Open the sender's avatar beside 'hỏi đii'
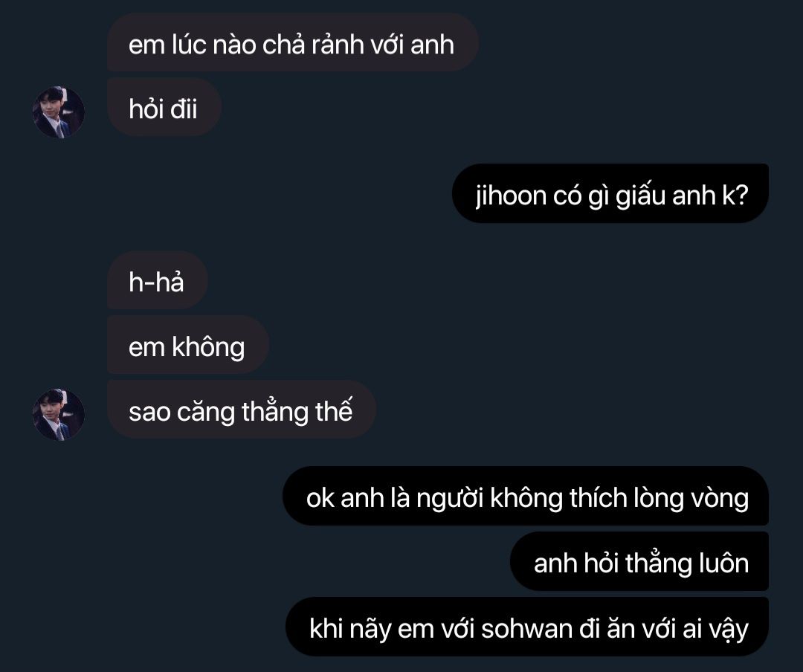The height and width of the screenshot is (672, 803). (59, 112)
